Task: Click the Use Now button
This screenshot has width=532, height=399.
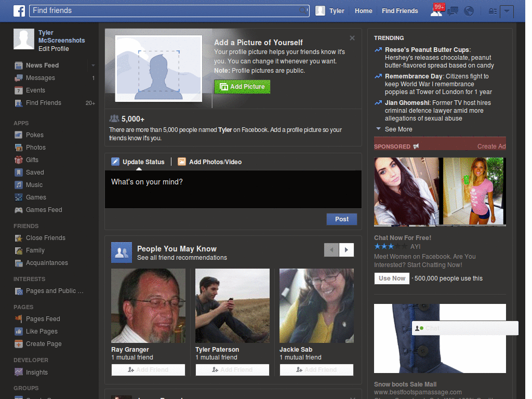Action: tap(392, 278)
